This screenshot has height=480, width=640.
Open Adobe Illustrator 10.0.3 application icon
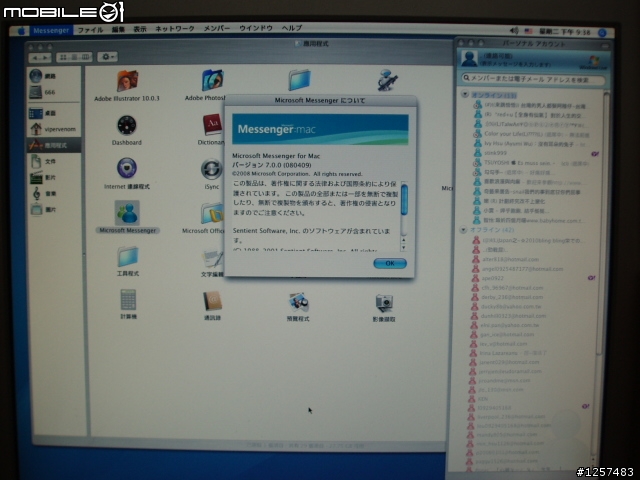tap(127, 81)
